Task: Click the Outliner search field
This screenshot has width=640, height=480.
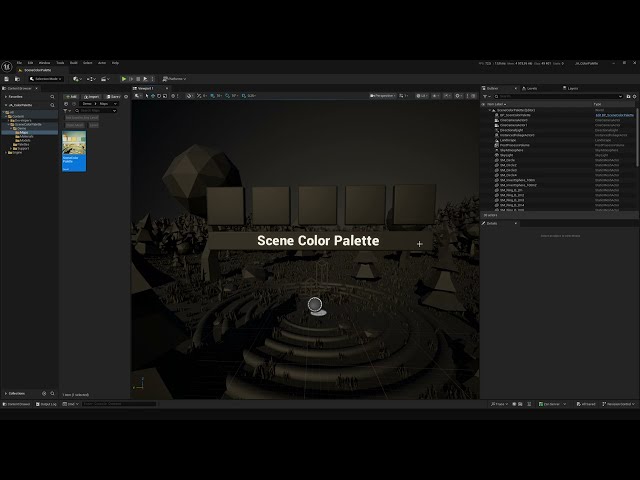Action: coord(558,96)
